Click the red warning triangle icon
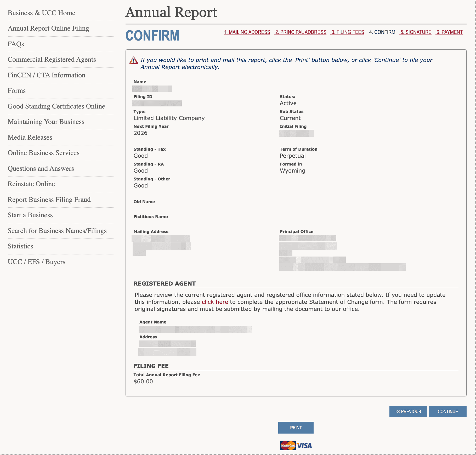The width and height of the screenshot is (476, 455). (134, 60)
